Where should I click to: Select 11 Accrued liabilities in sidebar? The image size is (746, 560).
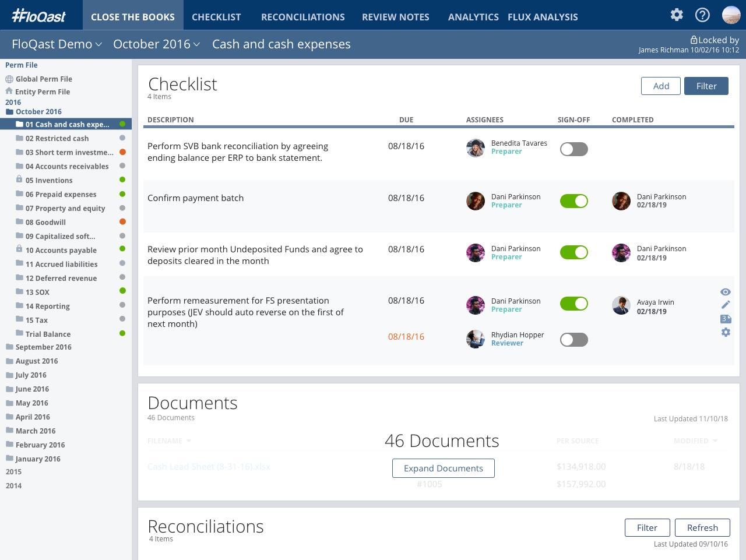click(x=62, y=264)
